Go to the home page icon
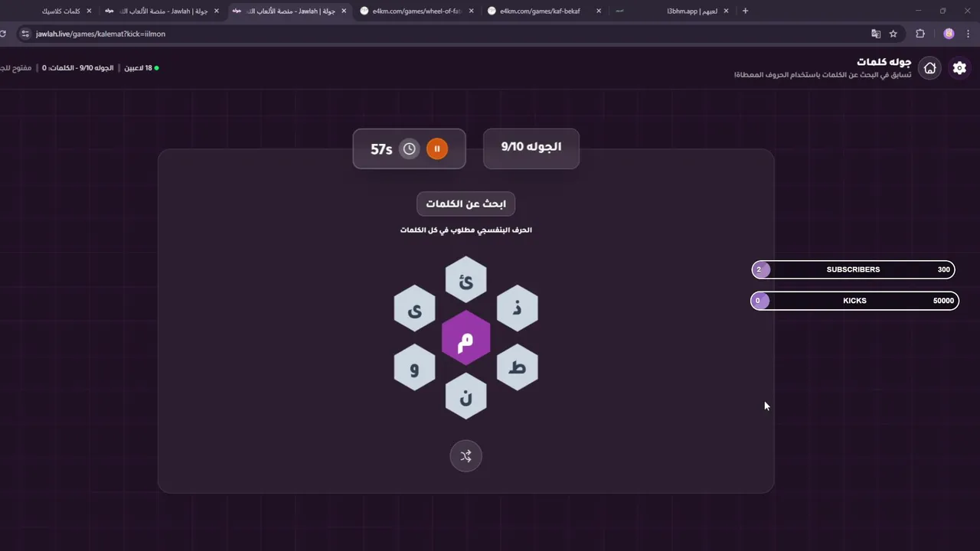The height and width of the screenshot is (551, 980). (929, 68)
